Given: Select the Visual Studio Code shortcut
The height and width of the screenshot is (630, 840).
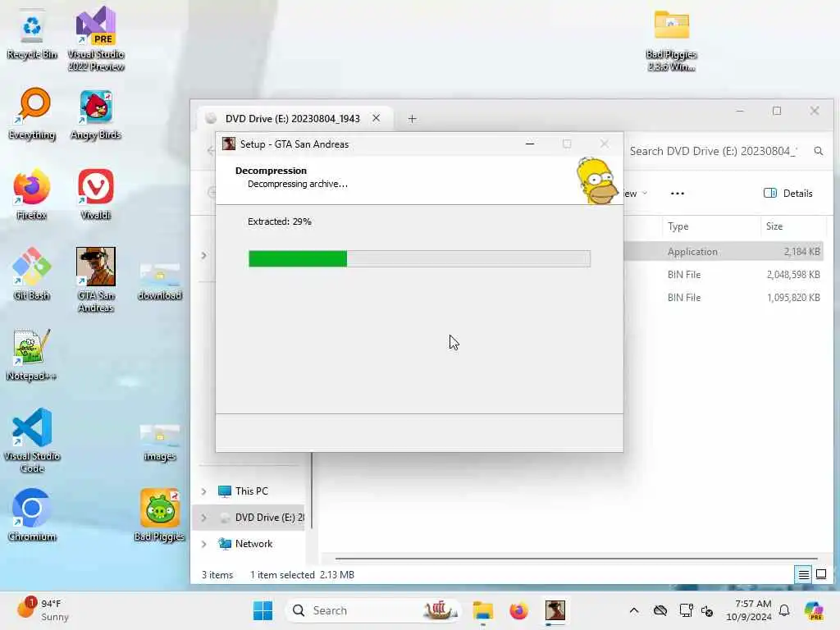Looking at the screenshot, I should click(32, 441).
